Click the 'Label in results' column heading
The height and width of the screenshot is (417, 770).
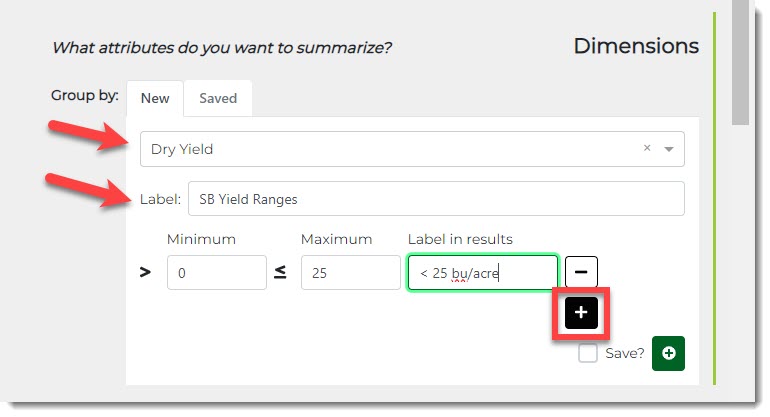tap(460, 239)
